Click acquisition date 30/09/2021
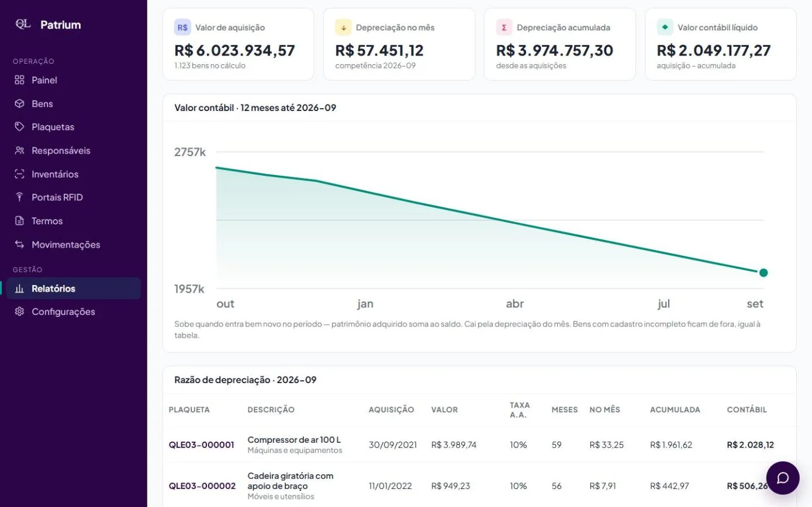Image resolution: width=812 pixels, height=507 pixels. [393, 445]
